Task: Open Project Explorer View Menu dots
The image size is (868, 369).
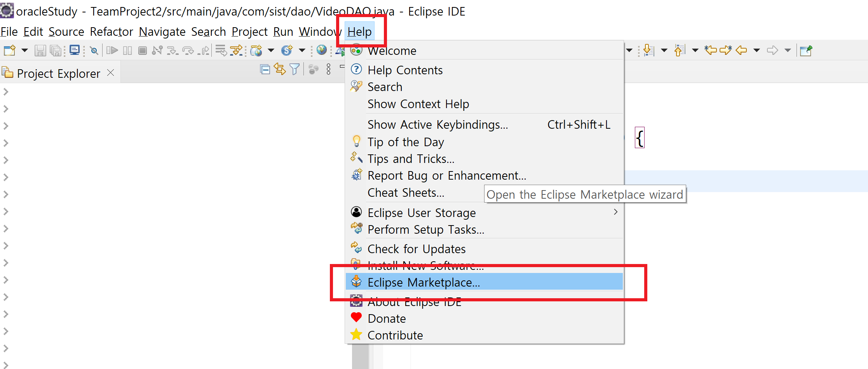Action: (329, 69)
